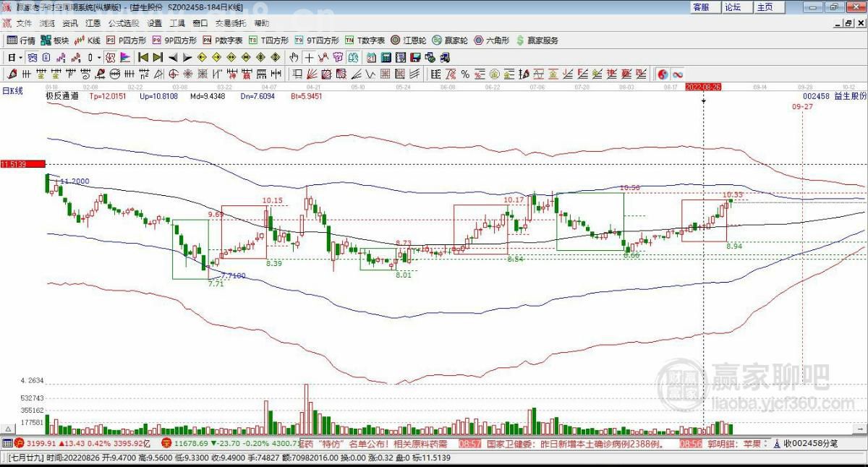The image size is (868, 467).
Task: Open the 文件 menu
Action: tap(24, 24)
